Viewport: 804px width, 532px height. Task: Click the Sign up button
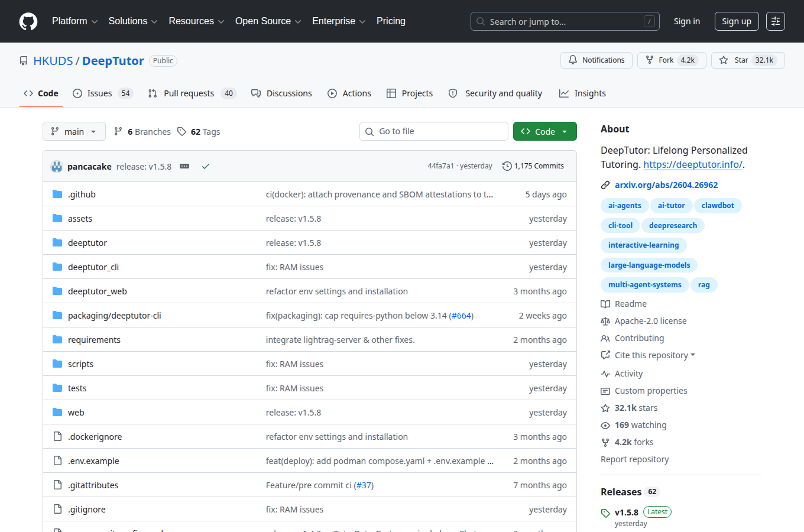tap(737, 21)
